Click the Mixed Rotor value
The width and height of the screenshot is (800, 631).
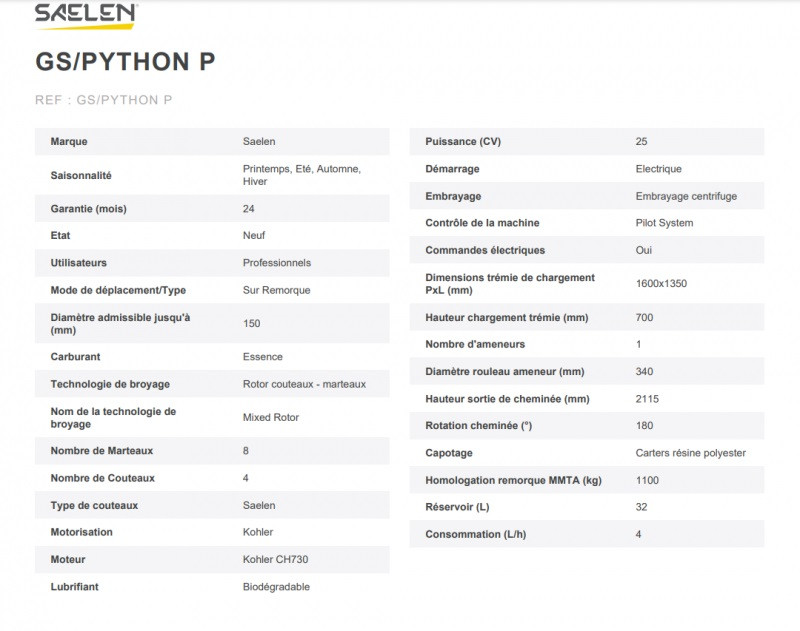click(271, 417)
